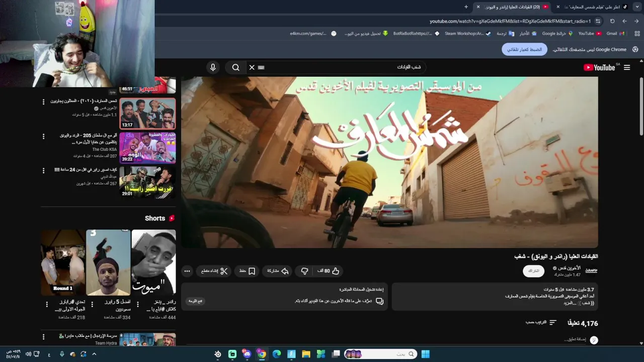Open Windows Start button

425,354
